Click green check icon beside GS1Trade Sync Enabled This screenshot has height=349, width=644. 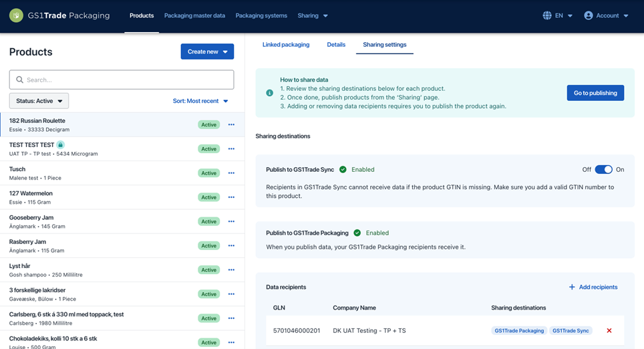pos(343,169)
